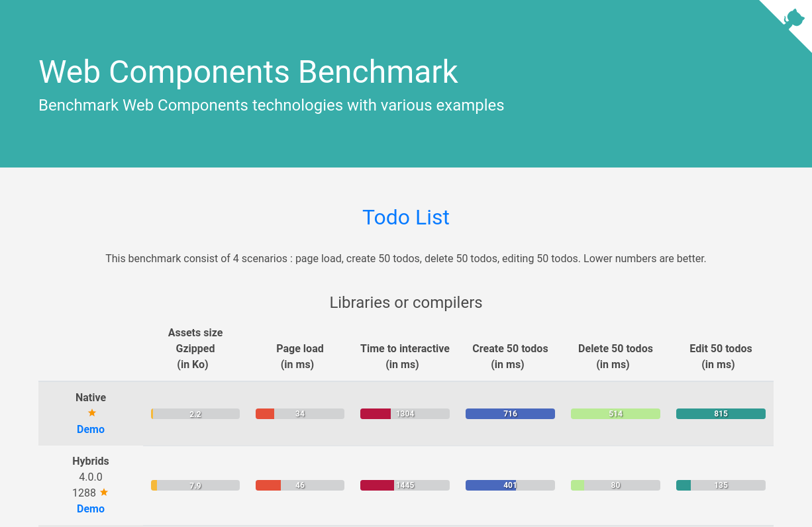Click Native create 50 todos bar 716
Viewport: 812px width, 527px height.
[510, 414]
